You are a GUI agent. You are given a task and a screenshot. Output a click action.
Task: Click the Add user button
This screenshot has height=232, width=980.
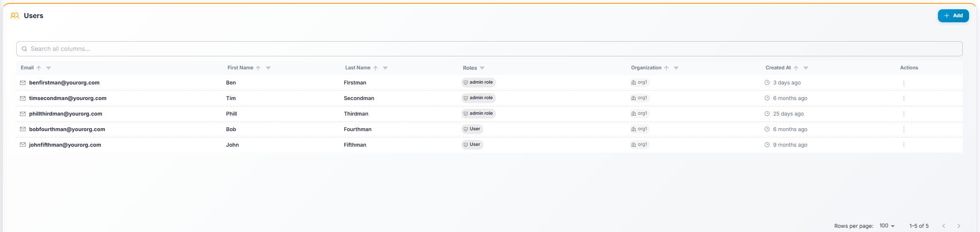[953, 16]
